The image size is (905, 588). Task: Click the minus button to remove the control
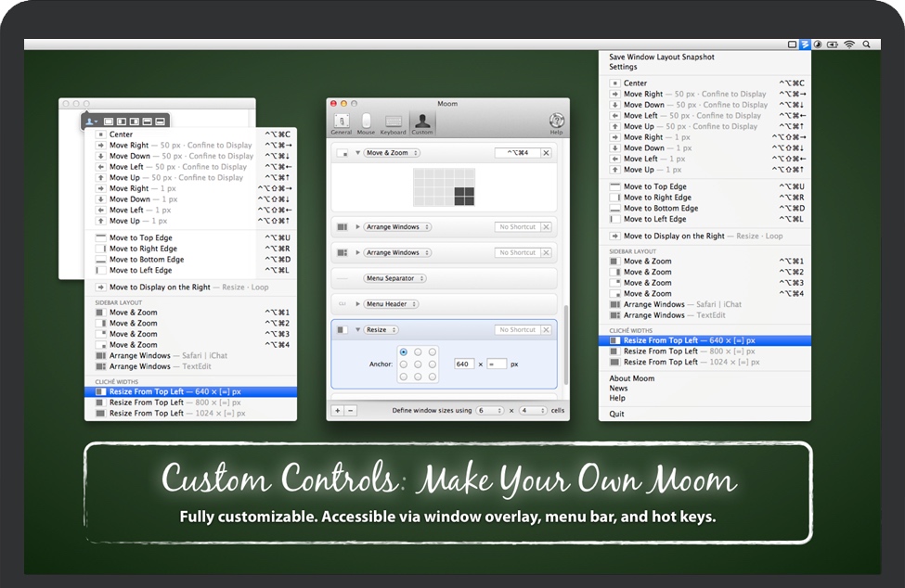coord(351,410)
